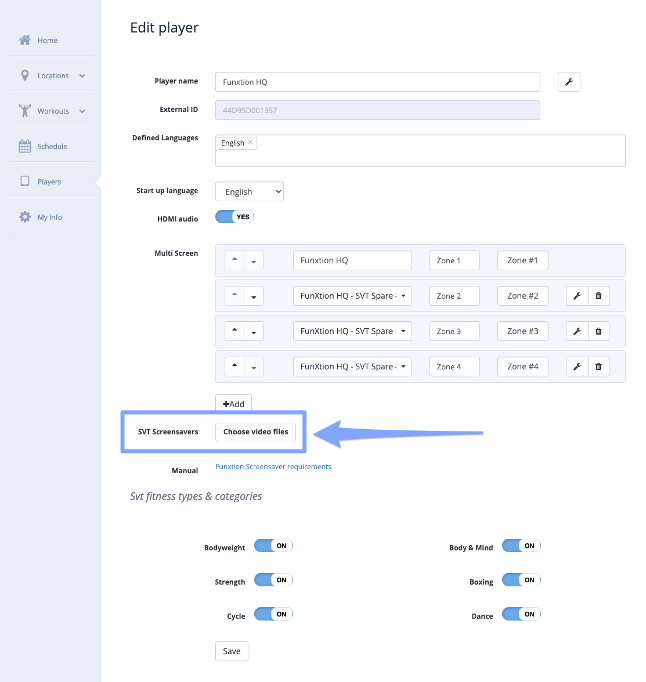
Task: Delete the Zone 3 screen with trash icon
Action: [599, 331]
